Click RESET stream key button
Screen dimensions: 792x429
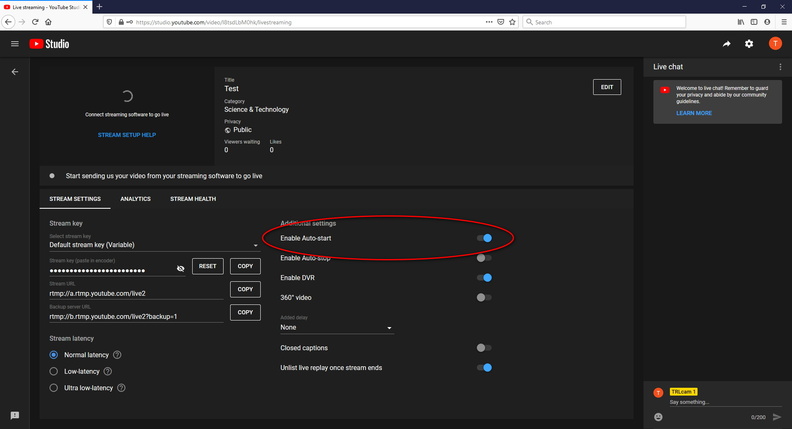[208, 266]
